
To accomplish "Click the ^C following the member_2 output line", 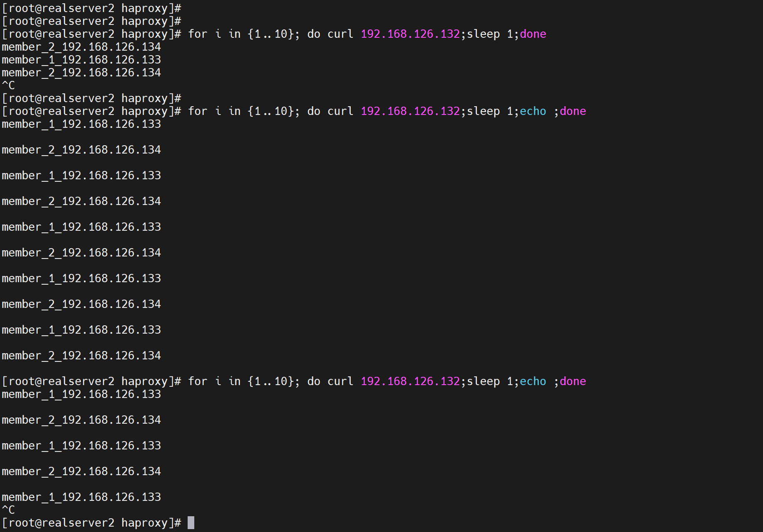I will coord(8,85).
